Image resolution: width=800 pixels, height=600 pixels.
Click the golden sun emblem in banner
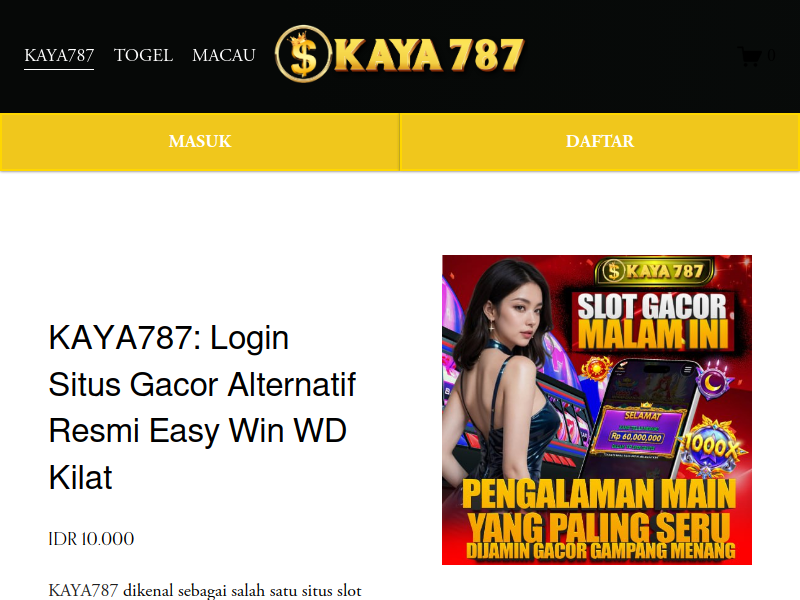[597, 368]
